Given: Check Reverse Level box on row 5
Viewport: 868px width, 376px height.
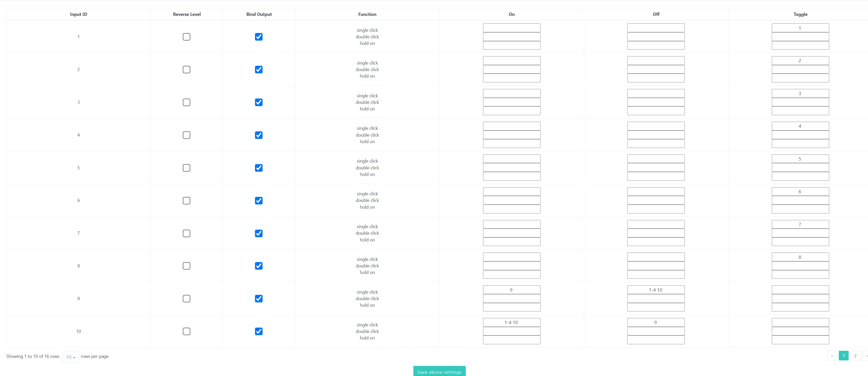Looking at the screenshot, I should [x=186, y=168].
